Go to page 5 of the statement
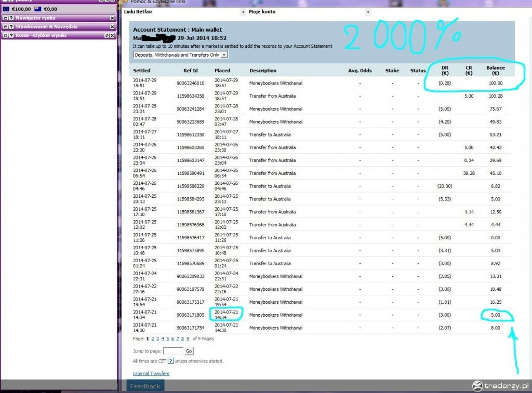The height and width of the screenshot is (393, 532). [168, 338]
